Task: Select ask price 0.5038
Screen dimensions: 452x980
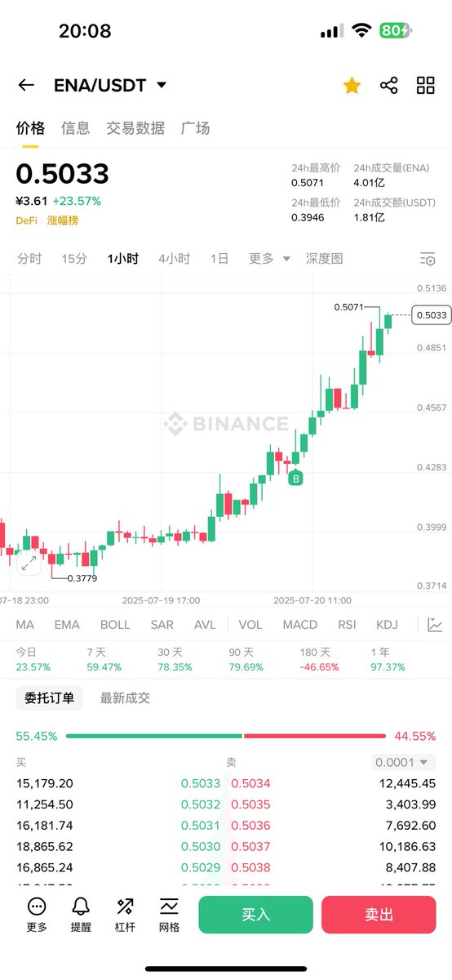Action: pyautogui.click(x=250, y=868)
